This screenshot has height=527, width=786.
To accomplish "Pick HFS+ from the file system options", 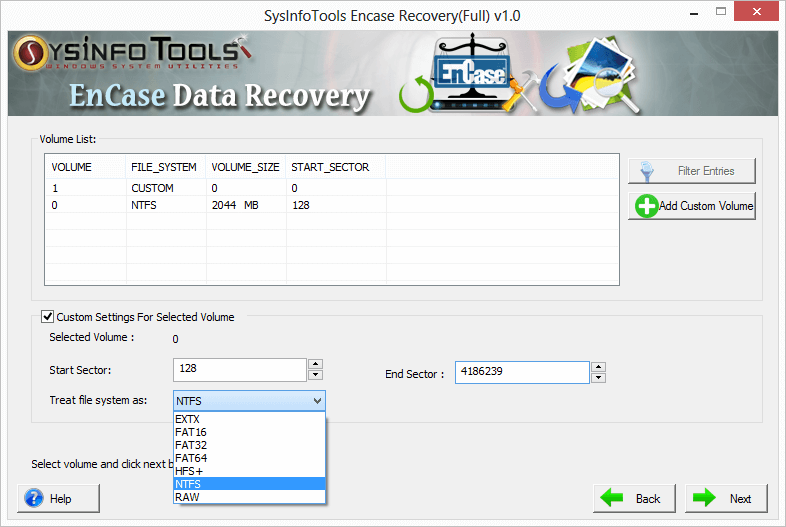I will (249, 471).
